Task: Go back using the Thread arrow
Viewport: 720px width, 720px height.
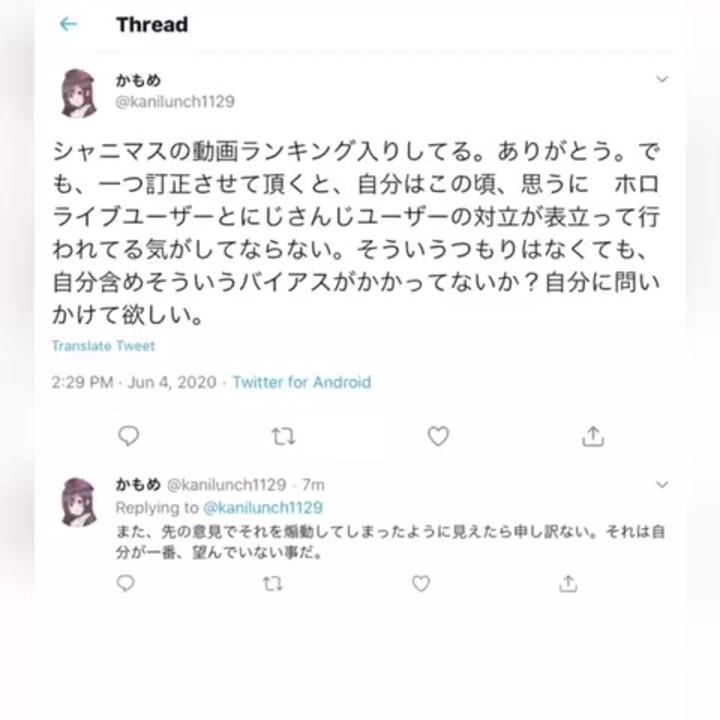Action: [x=68, y=24]
